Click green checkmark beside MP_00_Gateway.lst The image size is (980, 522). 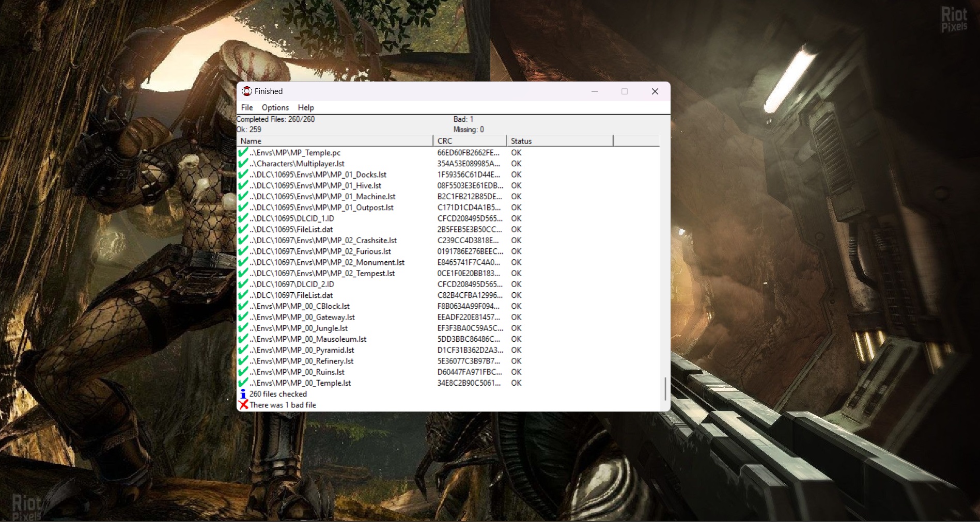(x=243, y=317)
